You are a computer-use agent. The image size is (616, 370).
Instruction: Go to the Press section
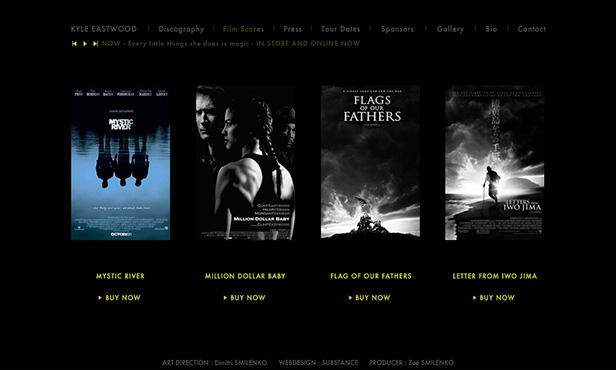(293, 29)
